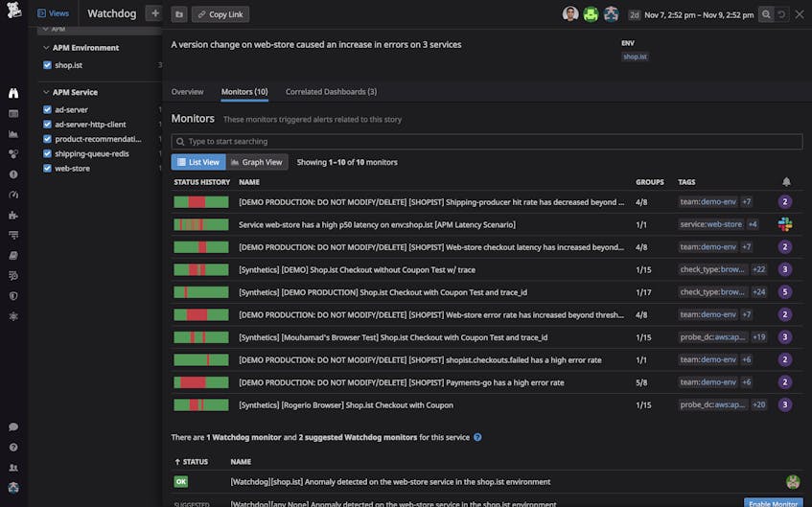Open the chat bubble sidebar icon
The height and width of the screenshot is (507, 812).
[x=13, y=426]
